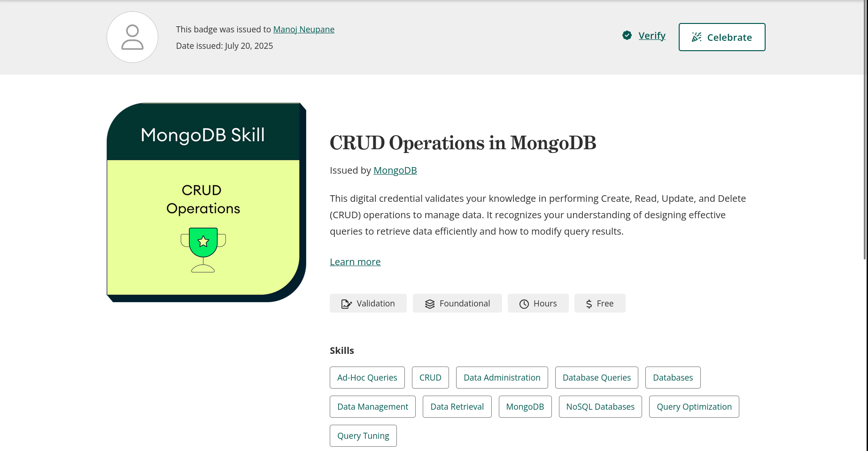The width and height of the screenshot is (868, 451).
Task: Open the Data Administration skill tag
Action: point(502,377)
